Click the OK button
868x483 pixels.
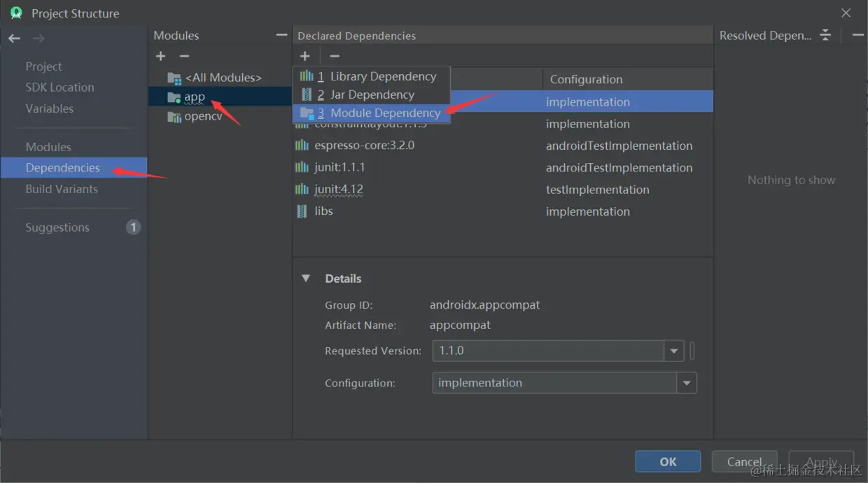click(668, 461)
